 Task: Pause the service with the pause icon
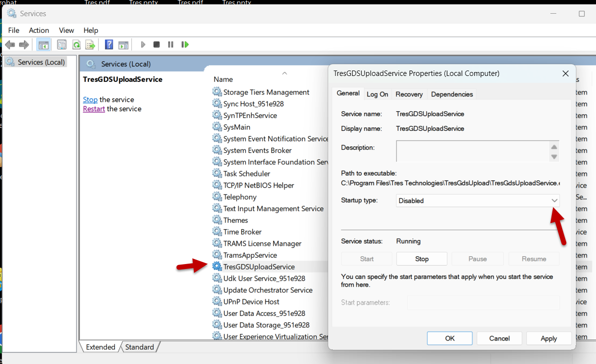(170, 44)
